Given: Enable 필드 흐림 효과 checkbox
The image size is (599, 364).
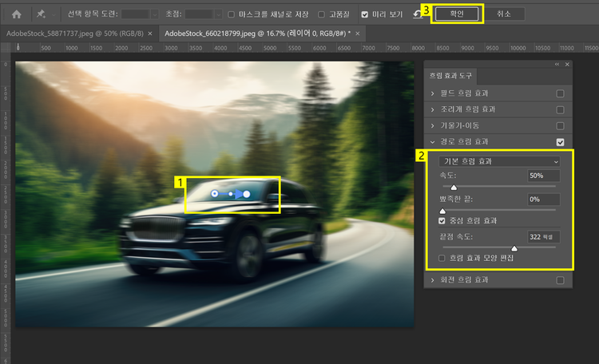Looking at the screenshot, I should coord(560,93).
